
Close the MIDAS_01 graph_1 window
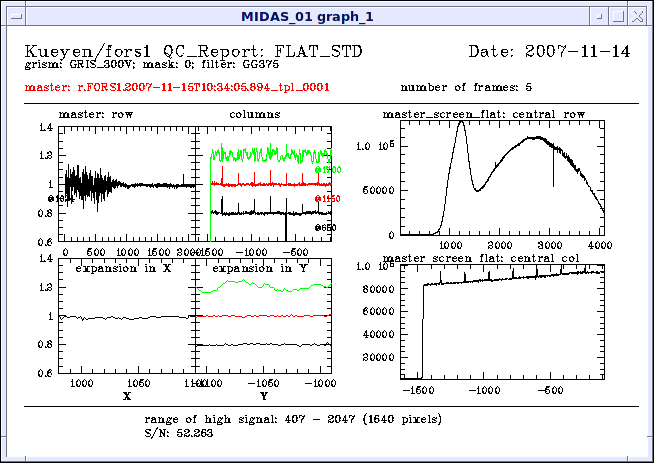640,16
